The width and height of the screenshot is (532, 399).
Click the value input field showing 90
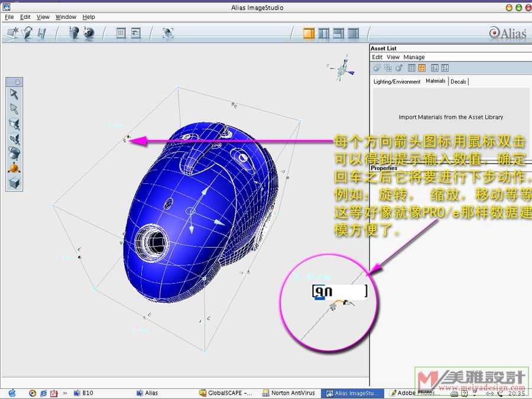point(340,291)
